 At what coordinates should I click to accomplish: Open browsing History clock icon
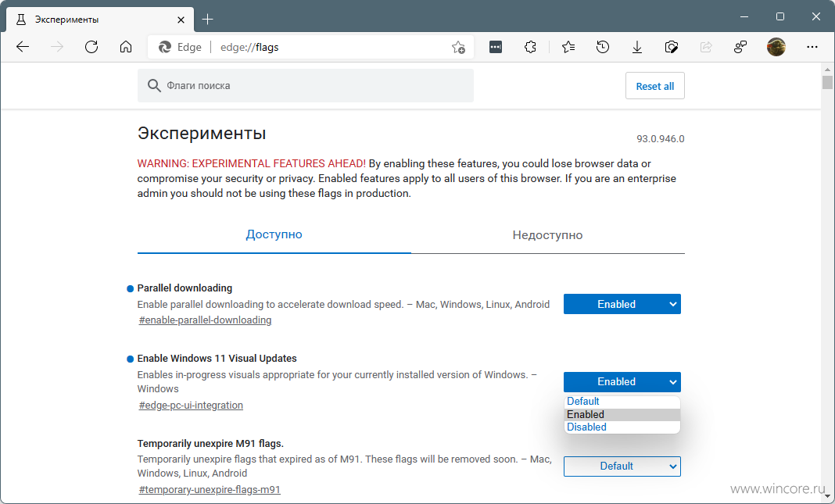pos(603,47)
